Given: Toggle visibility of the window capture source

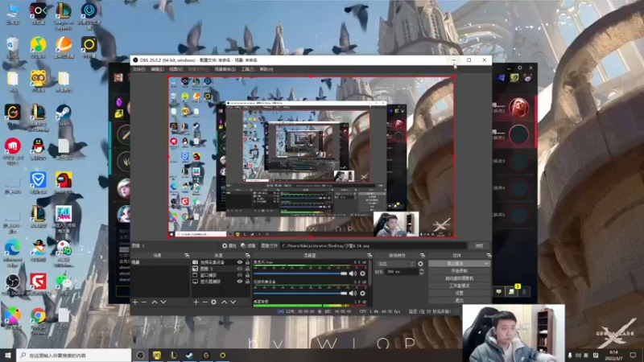Looking at the screenshot, I should [x=240, y=275].
